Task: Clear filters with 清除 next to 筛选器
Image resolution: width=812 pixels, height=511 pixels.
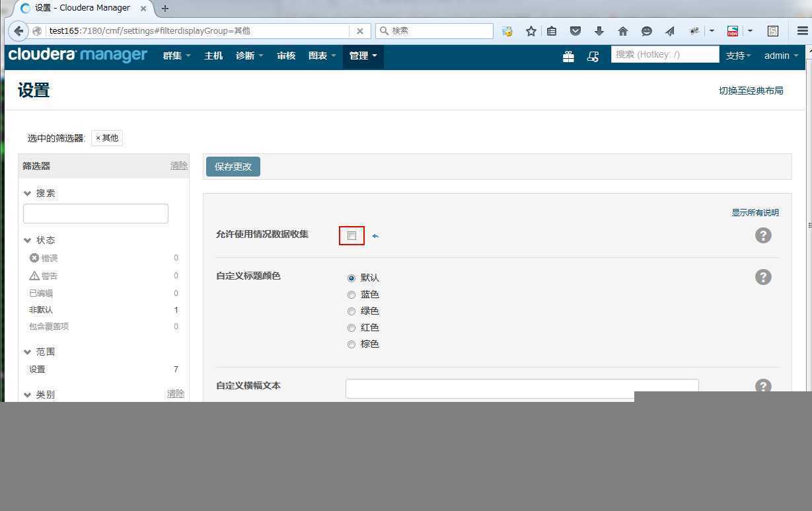Action: coord(179,166)
